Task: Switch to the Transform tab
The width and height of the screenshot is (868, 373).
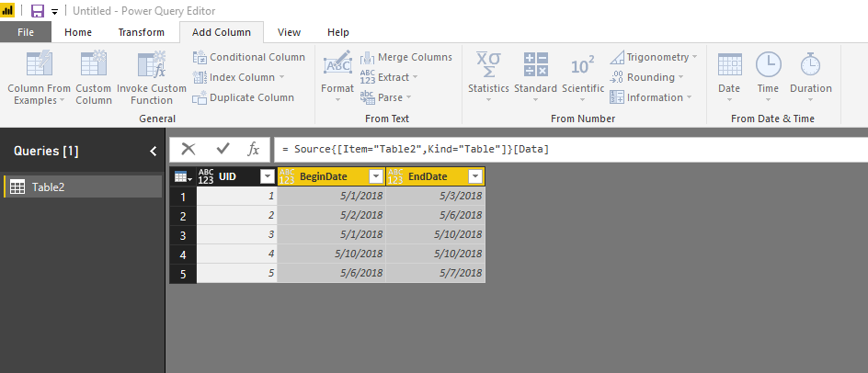Action: [x=142, y=32]
